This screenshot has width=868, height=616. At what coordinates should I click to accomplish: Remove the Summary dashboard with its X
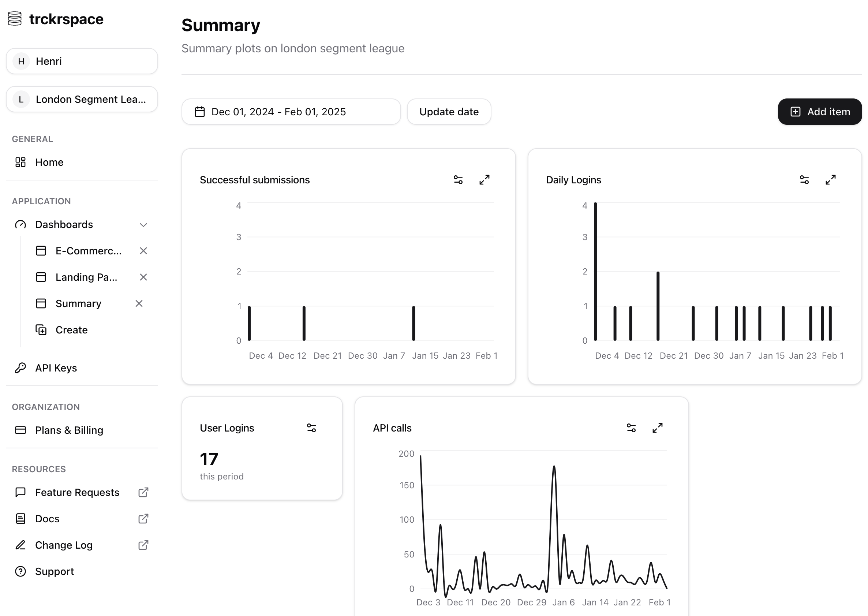(139, 303)
